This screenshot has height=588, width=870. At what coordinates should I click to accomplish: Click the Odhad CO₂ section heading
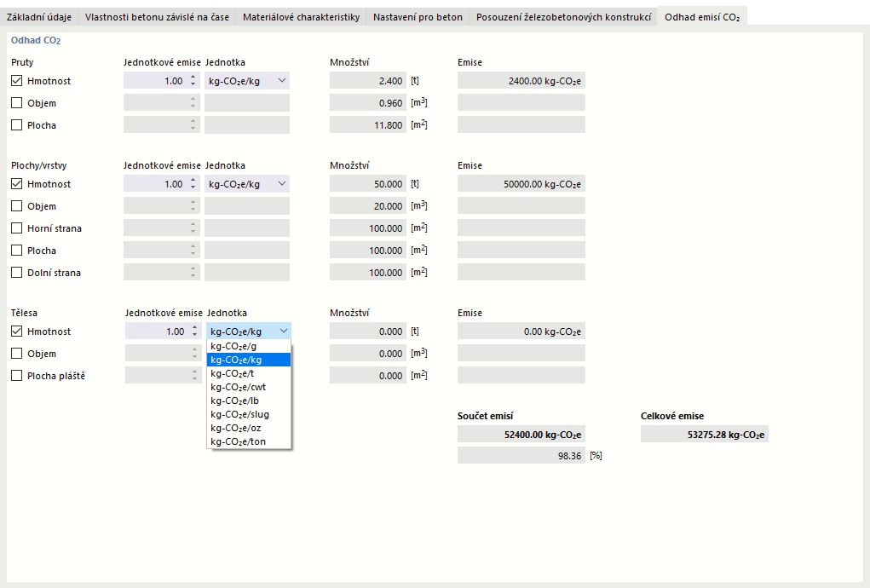pyautogui.click(x=36, y=41)
